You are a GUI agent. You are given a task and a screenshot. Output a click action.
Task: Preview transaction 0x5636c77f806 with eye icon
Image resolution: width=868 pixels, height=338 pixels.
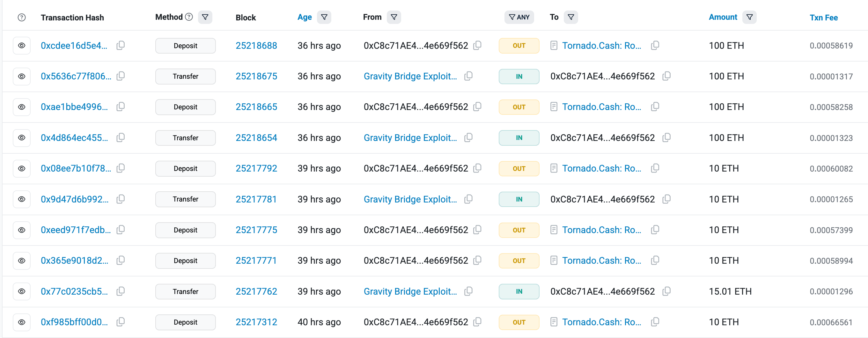22,76
